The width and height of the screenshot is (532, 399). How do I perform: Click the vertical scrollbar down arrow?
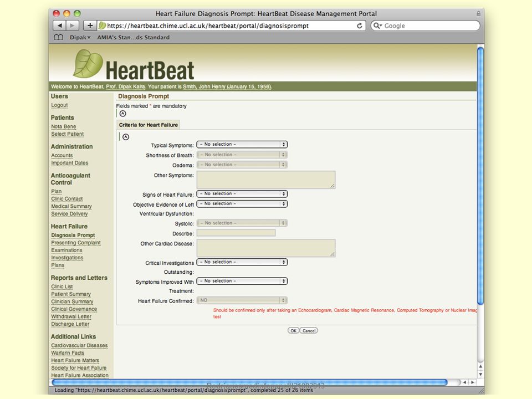pos(480,375)
